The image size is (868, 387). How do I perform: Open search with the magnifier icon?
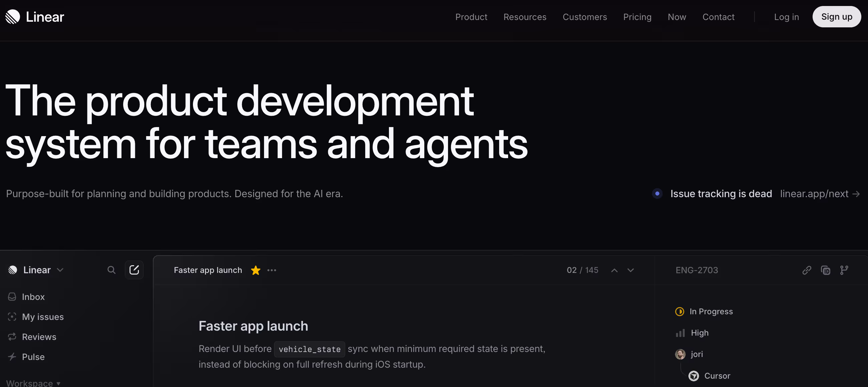(x=111, y=270)
